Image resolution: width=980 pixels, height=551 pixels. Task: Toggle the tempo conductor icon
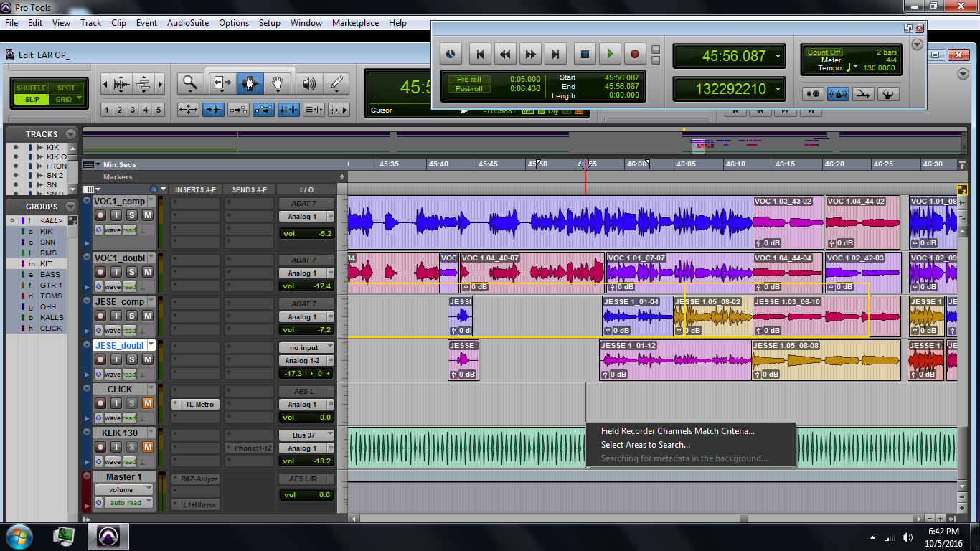click(x=888, y=94)
